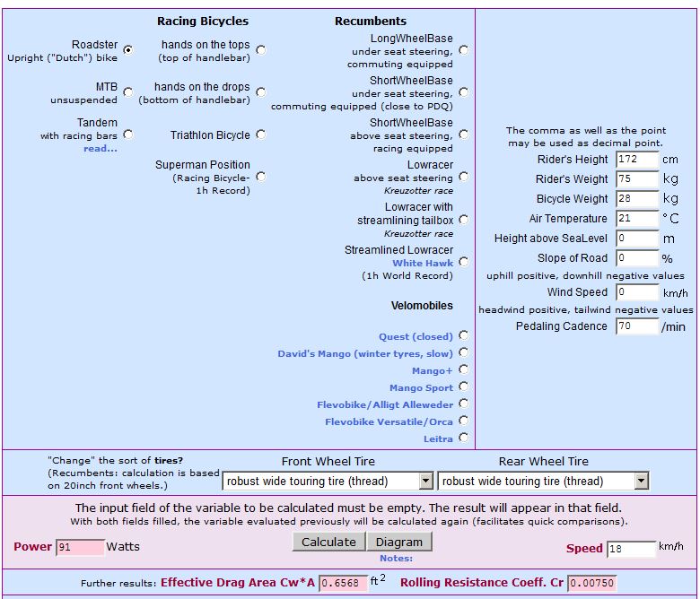The width and height of the screenshot is (700, 599).
Task: Choose Lowracer with streamlining tailbox option
Action: [464, 220]
